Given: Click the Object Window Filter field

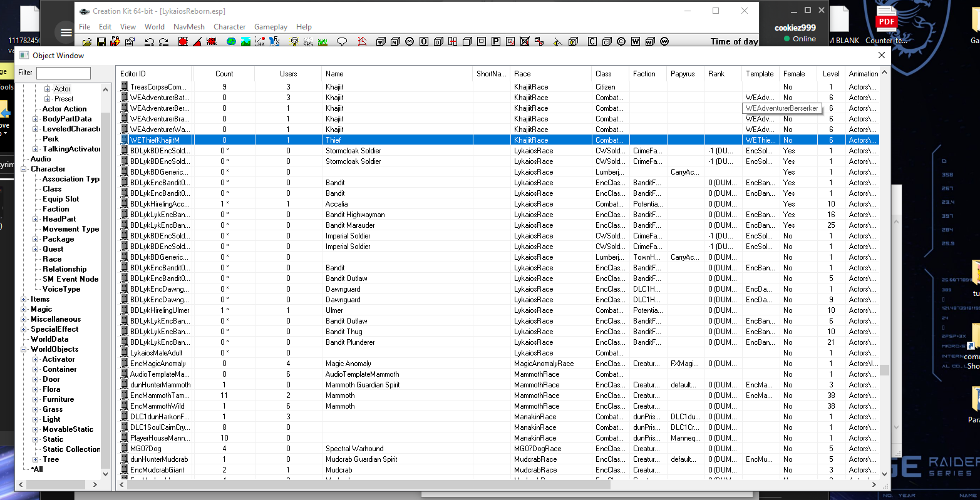Looking at the screenshot, I should 63,73.
